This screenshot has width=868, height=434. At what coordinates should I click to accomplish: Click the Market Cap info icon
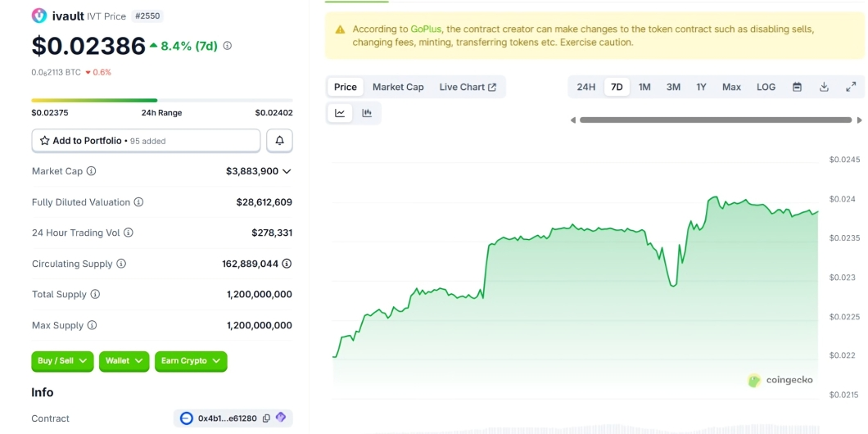pos(92,171)
